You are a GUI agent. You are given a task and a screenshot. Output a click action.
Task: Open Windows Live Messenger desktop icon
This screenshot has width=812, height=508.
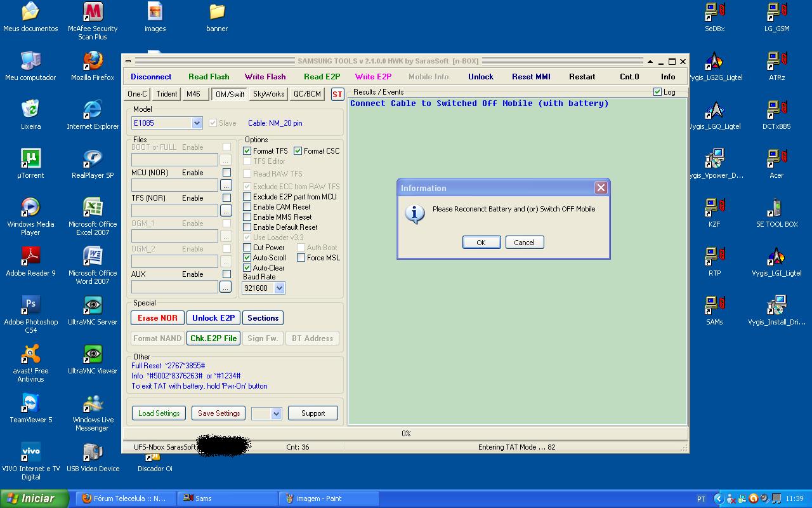pos(93,412)
